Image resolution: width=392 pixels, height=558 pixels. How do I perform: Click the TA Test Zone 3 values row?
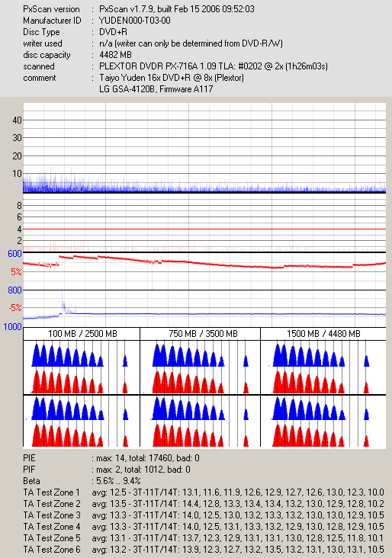tap(238, 515)
